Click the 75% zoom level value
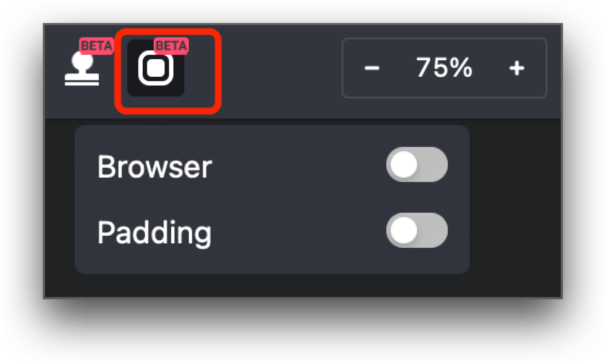The image size is (608, 364). pyautogui.click(x=444, y=68)
